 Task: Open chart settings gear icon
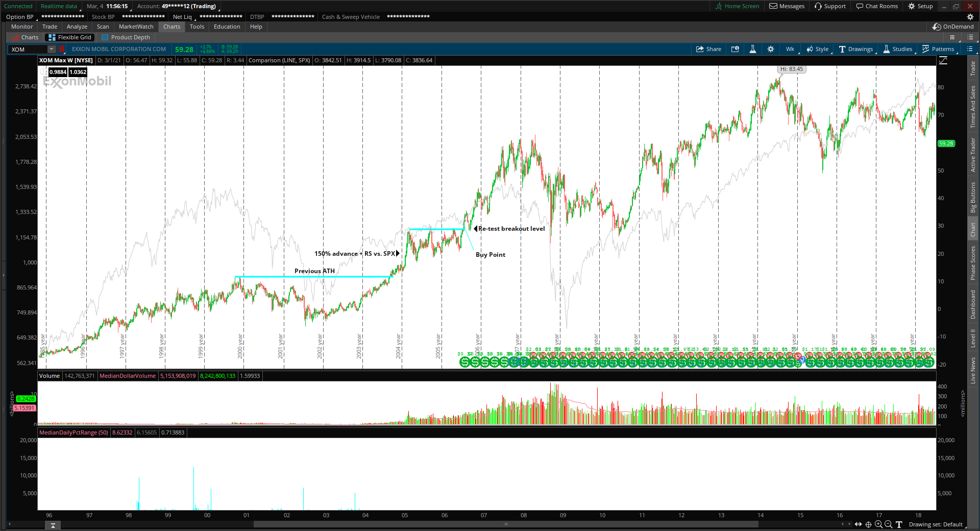tap(771, 49)
